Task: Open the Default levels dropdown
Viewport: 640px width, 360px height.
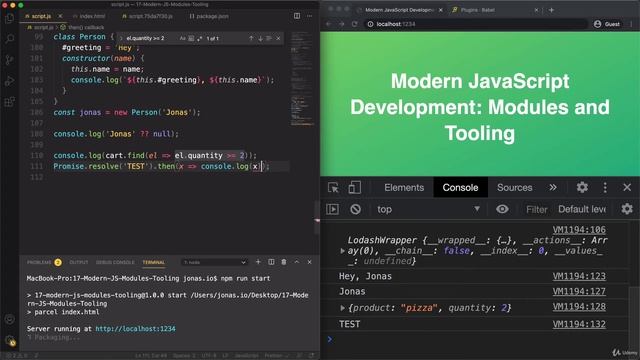Action: point(582,209)
